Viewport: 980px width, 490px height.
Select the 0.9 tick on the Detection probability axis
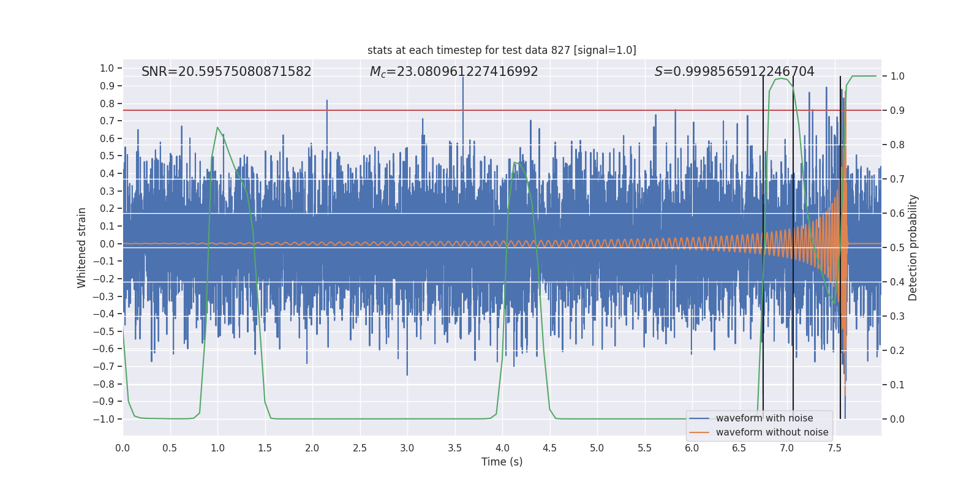coord(897,110)
